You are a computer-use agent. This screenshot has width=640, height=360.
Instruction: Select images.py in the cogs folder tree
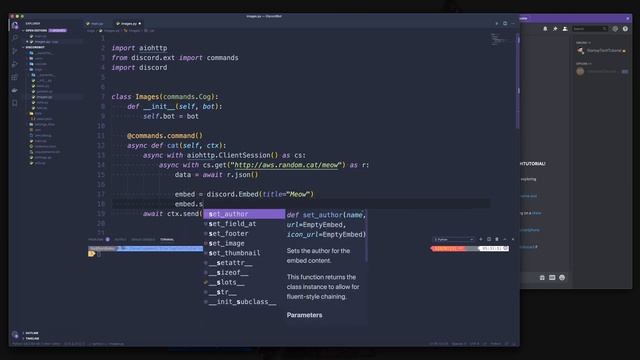44,97
